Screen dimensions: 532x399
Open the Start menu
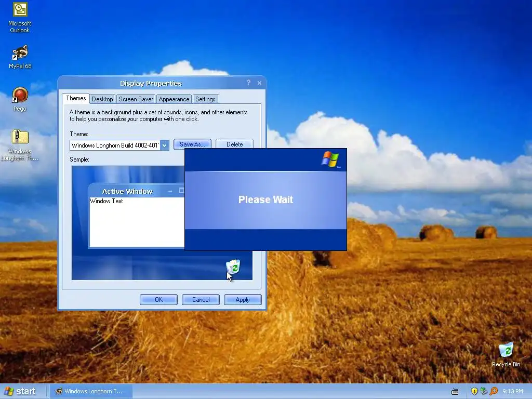coord(20,391)
